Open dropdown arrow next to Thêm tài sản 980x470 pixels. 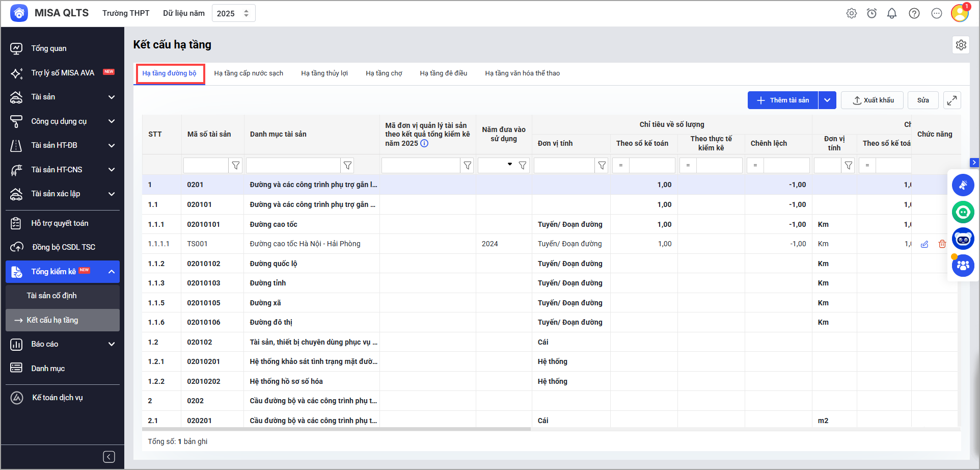[827, 100]
